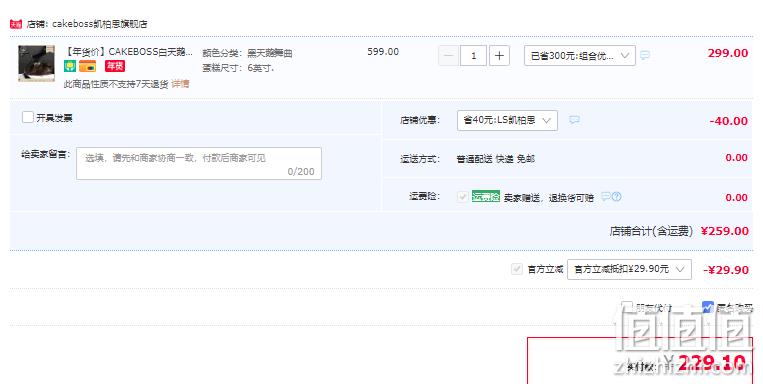Click the 普通配送 快递 免邮 shipping text
763x384 pixels.
click(495, 159)
